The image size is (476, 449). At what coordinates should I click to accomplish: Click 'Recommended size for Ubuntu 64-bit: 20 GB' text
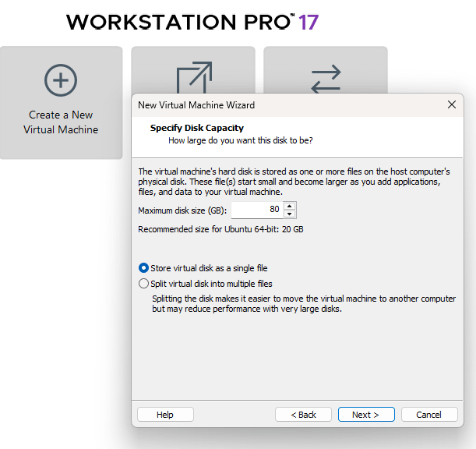click(220, 229)
